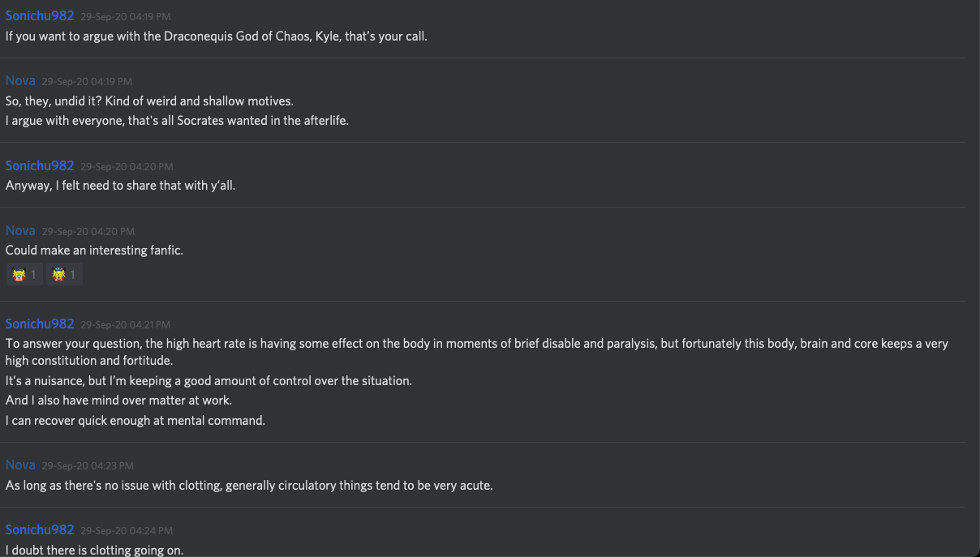Click the smiling Sonichu emoji reaction

(24, 275)
